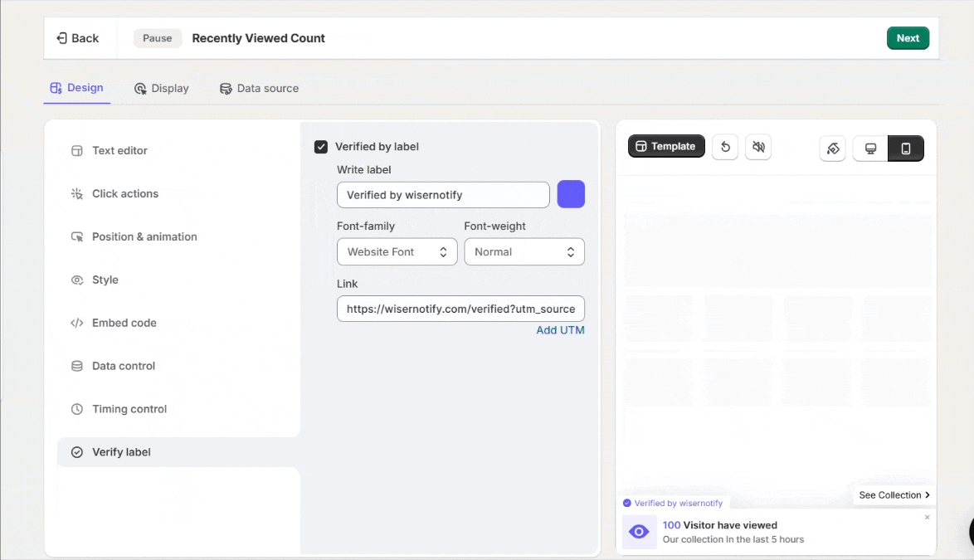Close the preview notification popup
The height and width of the screenshot is (560, 974).
928,517
